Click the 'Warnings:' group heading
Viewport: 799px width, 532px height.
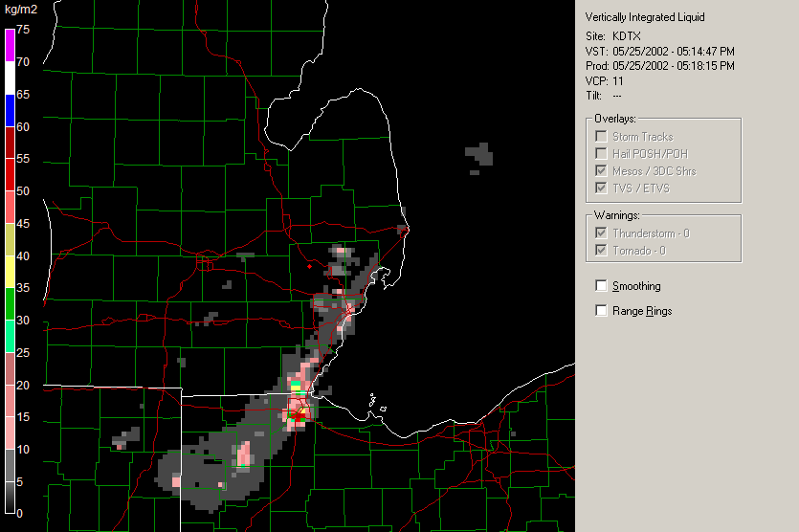616,215
